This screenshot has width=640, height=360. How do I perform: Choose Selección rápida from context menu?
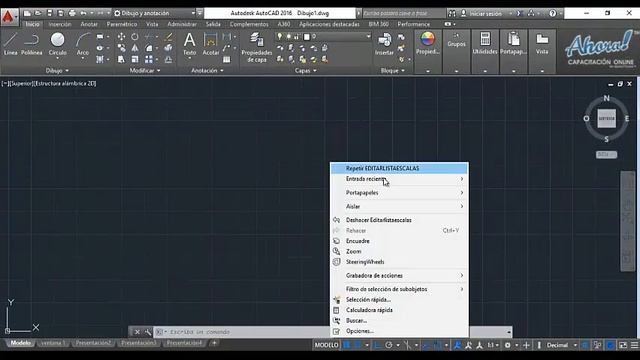[x=399, y=300]
